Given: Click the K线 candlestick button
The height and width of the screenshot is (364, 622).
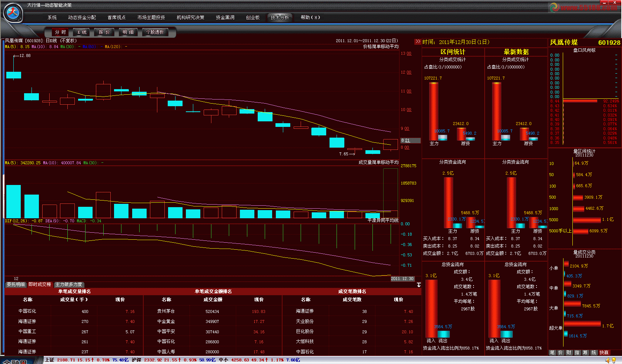Looking at the screenshot, I should click(x=82, y=32).
